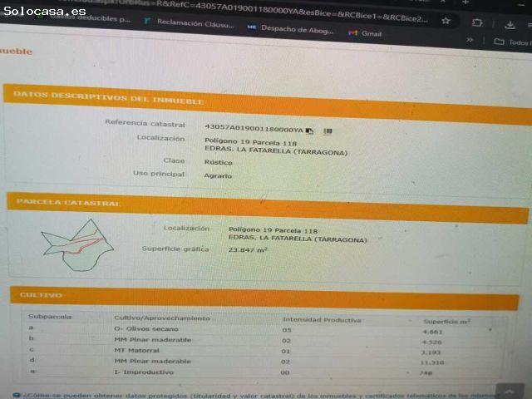
Task: Expand the hidden bookmarks overflow chevron
Action: pos(469,40)
